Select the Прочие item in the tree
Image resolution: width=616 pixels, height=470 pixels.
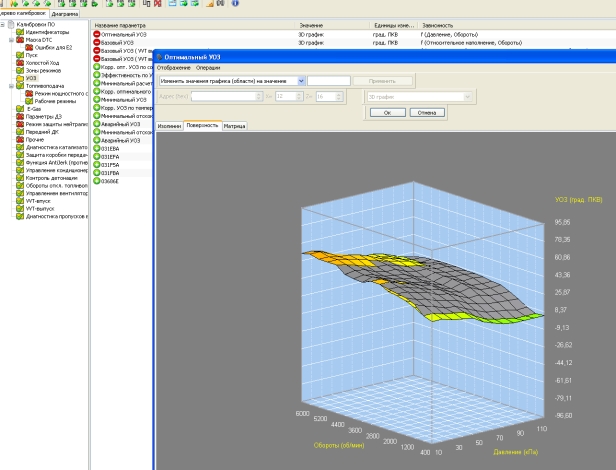[36, 139]
